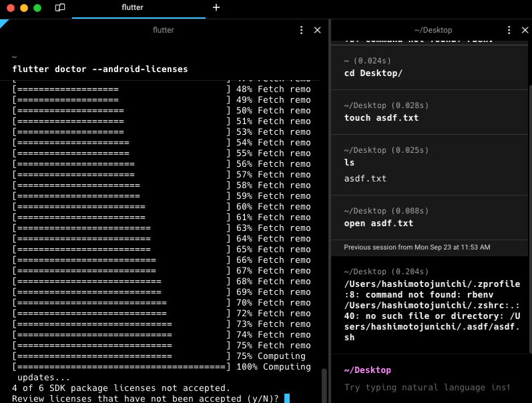Screen dimensions: 532x403
Task: Click the asdf.txt output of ls
Action: click(365, 178)
